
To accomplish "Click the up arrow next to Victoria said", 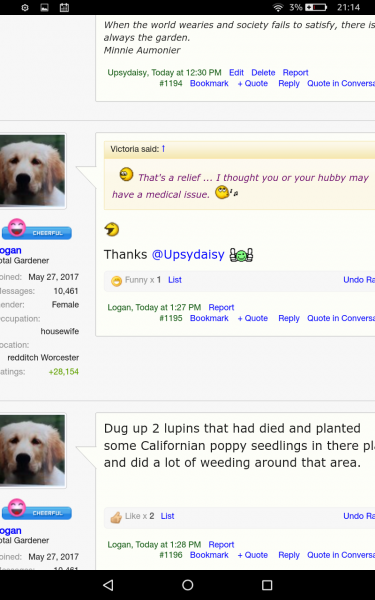I will (163, 148).
